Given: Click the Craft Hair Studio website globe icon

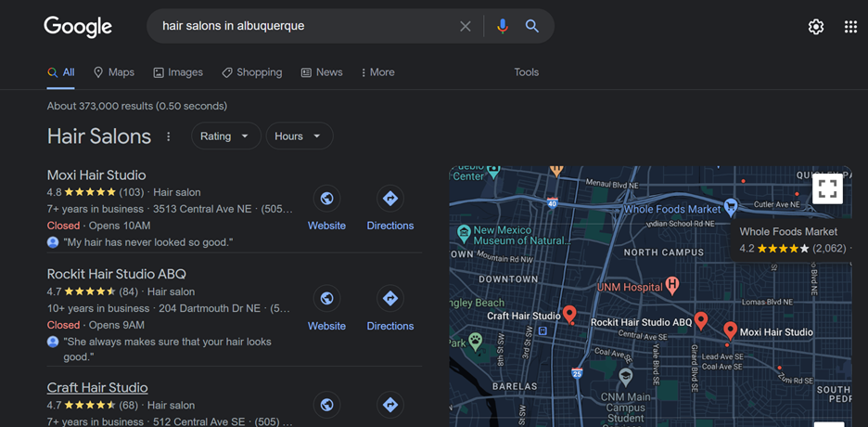Looking at the screenshot, I should pyautogui.click(x=326, y=405).
